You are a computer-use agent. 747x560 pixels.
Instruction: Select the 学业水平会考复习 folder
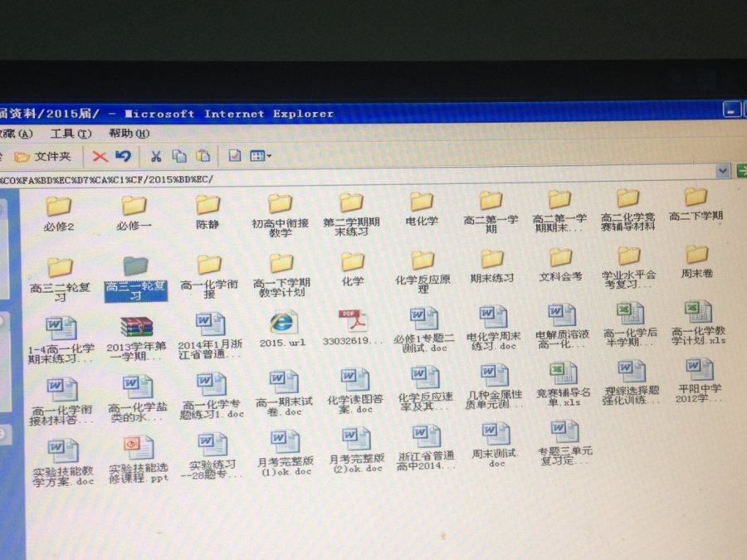coord(629,268)
